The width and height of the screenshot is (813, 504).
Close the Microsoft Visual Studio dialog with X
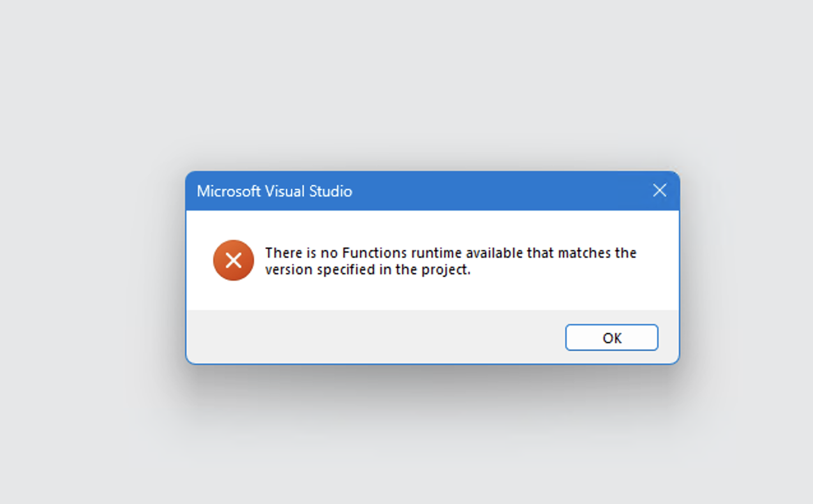coord(659,190)
